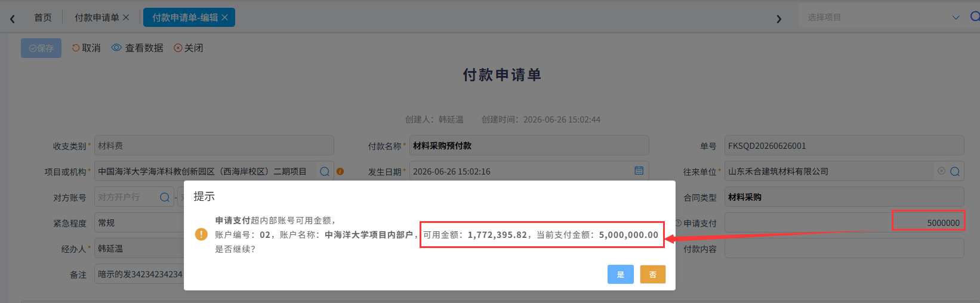Click the 可用金额 1,772,395.82 text
The image size is (980, 303).
(x=475, y=235)
